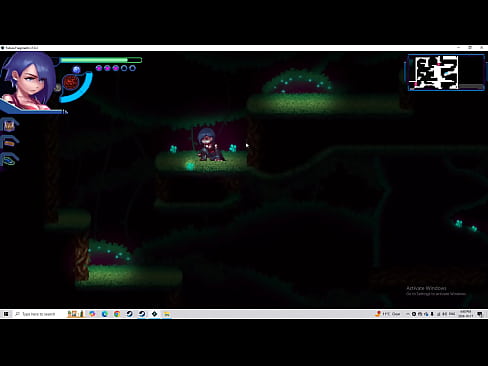Click the small blue crystal orb icon
Image resolution: width=488 pixels, height=366 pixels.
tap(76, 69)
